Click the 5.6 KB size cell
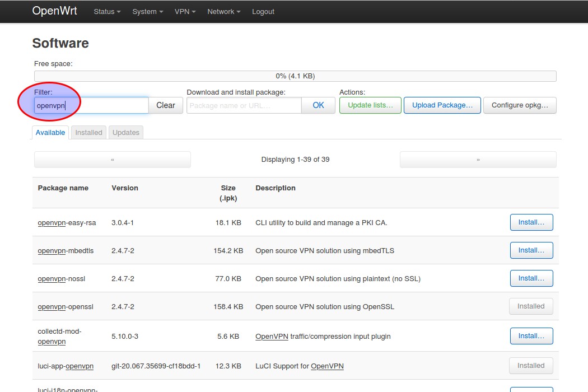The image size is (588, 392). [x=228, y=337]
